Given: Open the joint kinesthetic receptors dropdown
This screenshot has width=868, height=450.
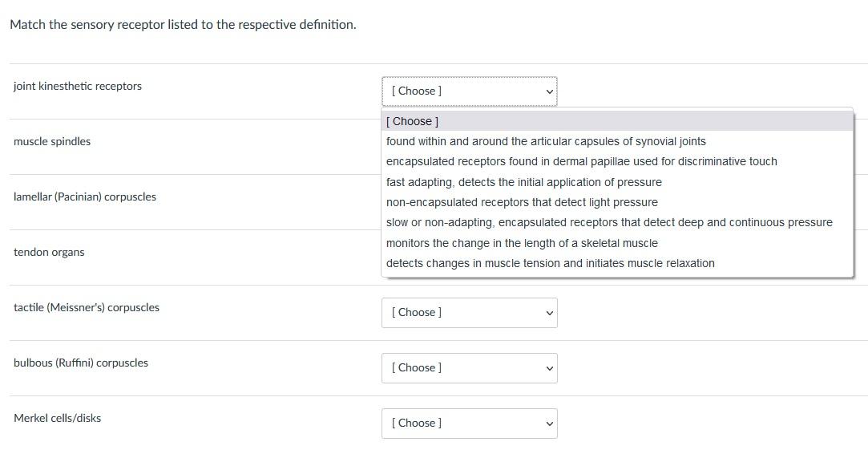Looking at the screenshot, I should [x=469, y=91].
